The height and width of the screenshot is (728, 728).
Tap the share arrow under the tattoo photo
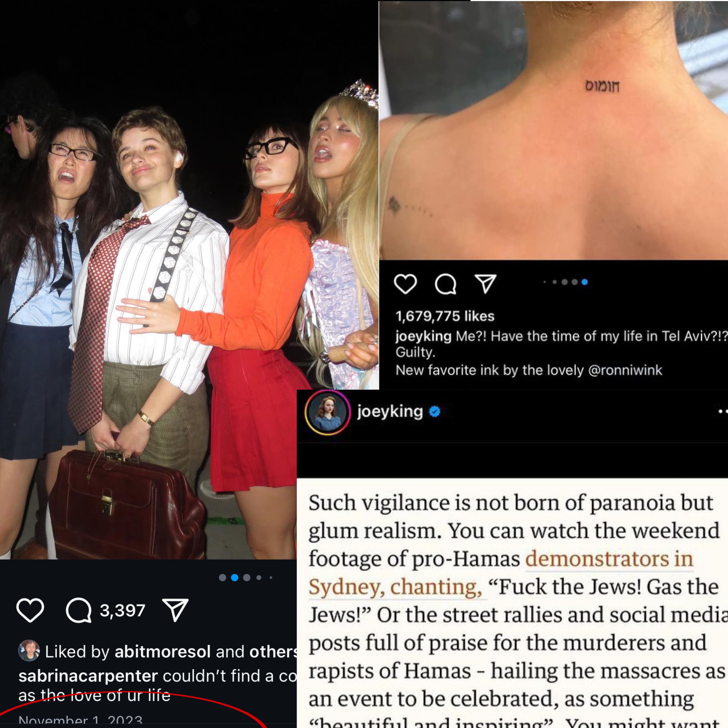point(485,284)
